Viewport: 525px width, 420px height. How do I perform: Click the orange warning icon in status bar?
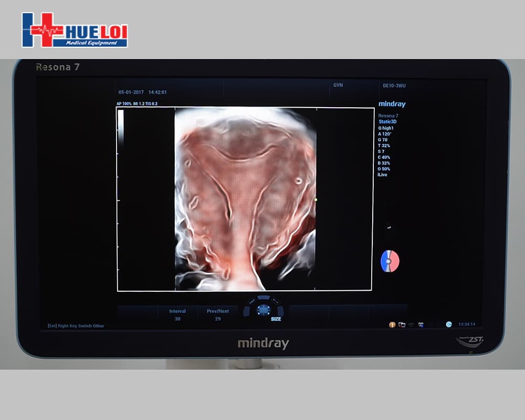click(392, 324)
